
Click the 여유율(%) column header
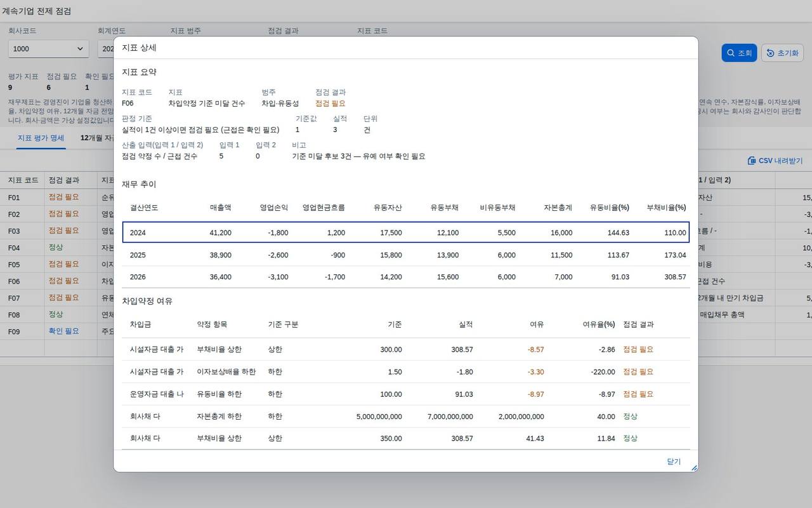pos(599,324)
